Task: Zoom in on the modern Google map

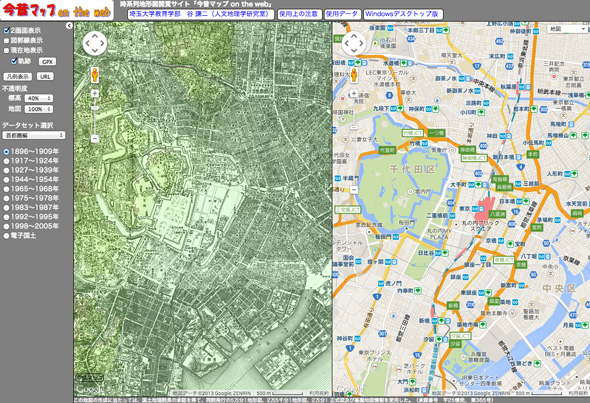Action: click(x=354, y=93)
